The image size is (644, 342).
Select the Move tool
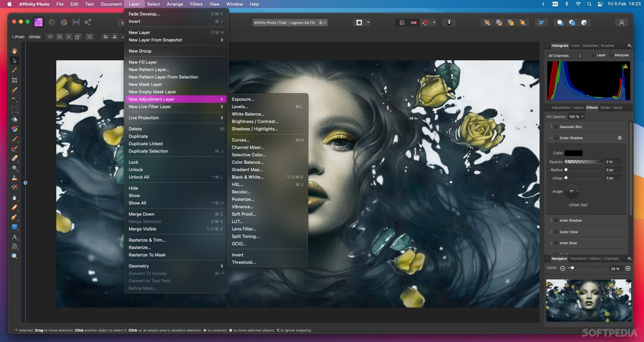point(14,60)
